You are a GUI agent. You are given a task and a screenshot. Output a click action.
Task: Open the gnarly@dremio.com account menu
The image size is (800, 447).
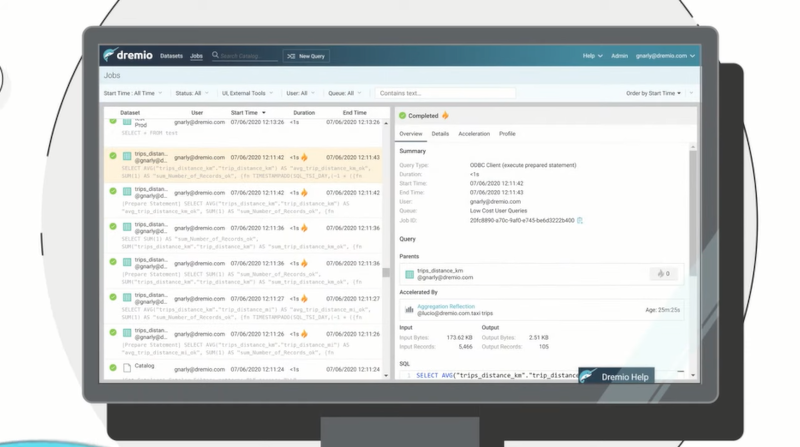[665, 56]
